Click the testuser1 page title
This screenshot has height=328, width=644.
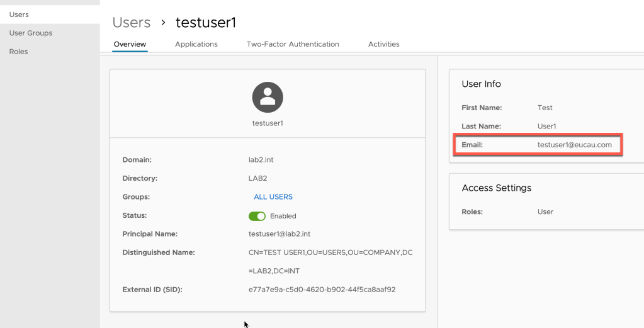206,23
